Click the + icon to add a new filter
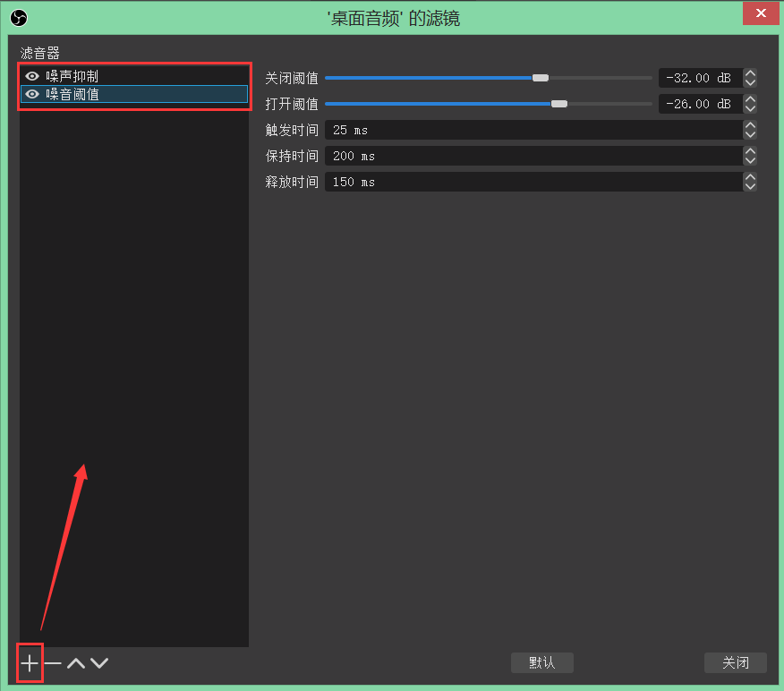 (30, 663)
